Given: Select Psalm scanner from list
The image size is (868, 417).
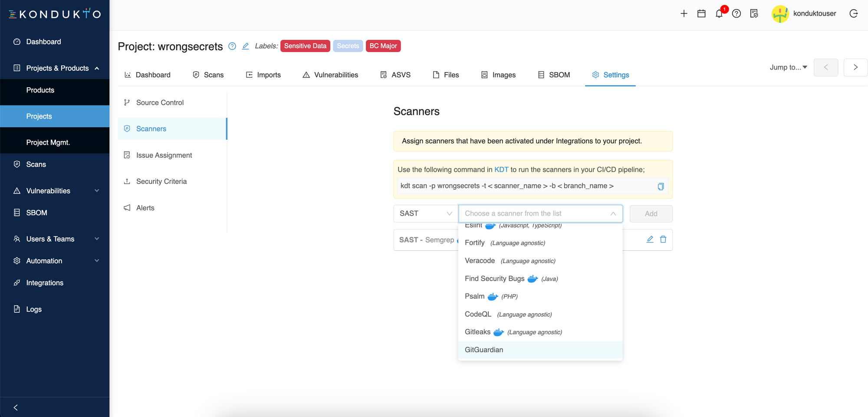Looking at the screenshot, I should (540, 296).
